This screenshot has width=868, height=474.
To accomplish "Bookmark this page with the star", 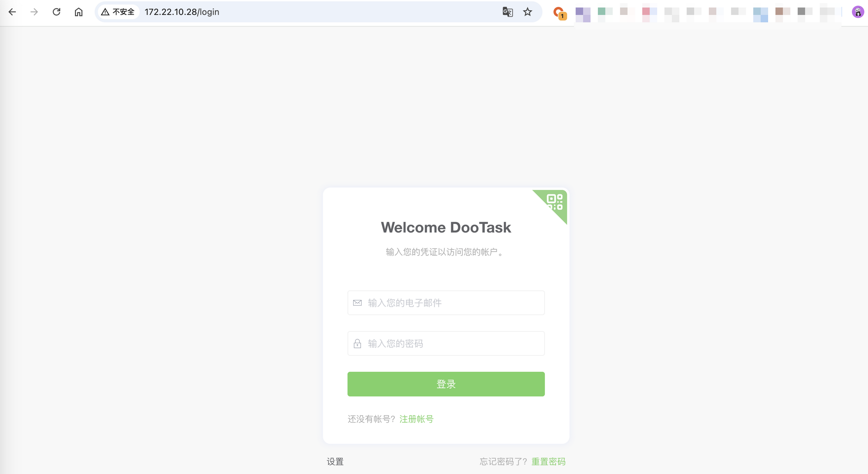I will pos(527,12).
